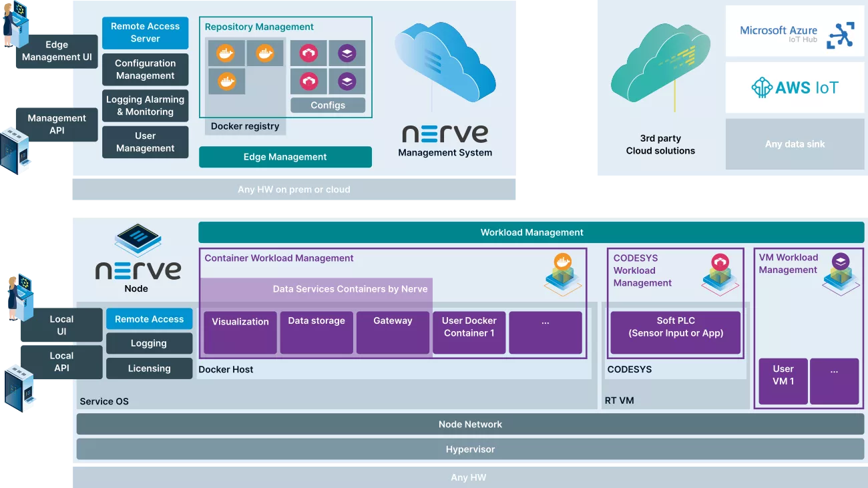Click the Node Network bar

(x=470, y=424)
